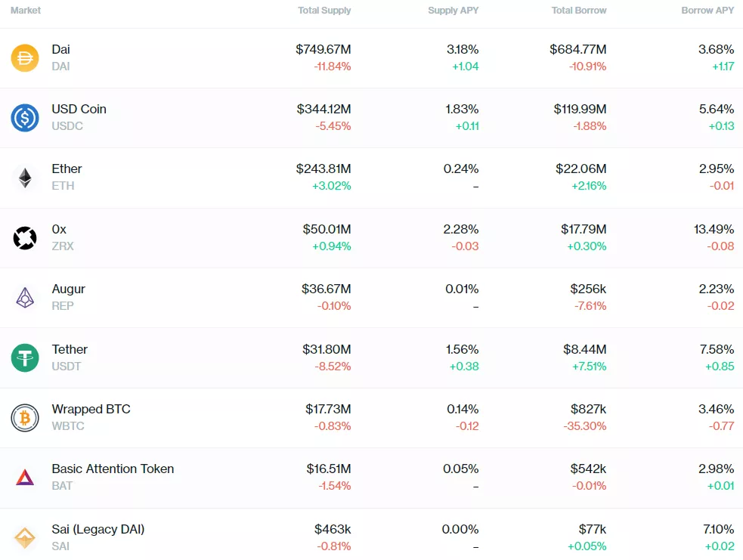Click the green Tether icon

[25, 357]
